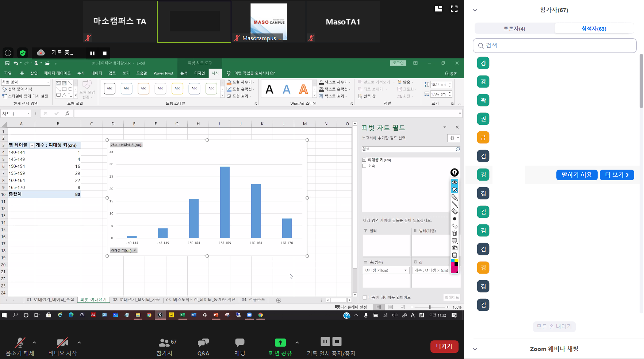Click the red 나가기 button
The height and width of the screenshot is (359, 644).
tap(444, 346)
